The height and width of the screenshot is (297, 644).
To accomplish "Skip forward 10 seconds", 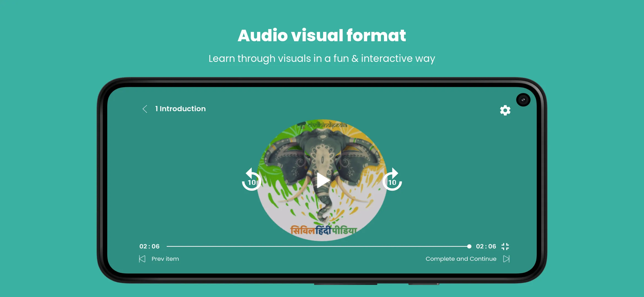I will pyautogui.click(x=392, y=179).
